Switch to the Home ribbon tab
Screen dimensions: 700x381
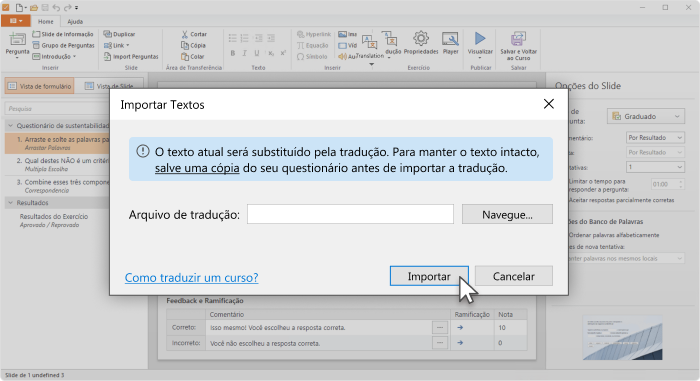coord(46,21)
